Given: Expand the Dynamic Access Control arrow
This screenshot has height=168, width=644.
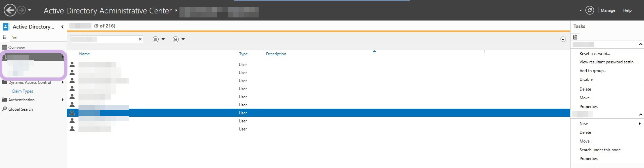Looking at the screenshot, I should pyautogui.click(x=62, y=82).
